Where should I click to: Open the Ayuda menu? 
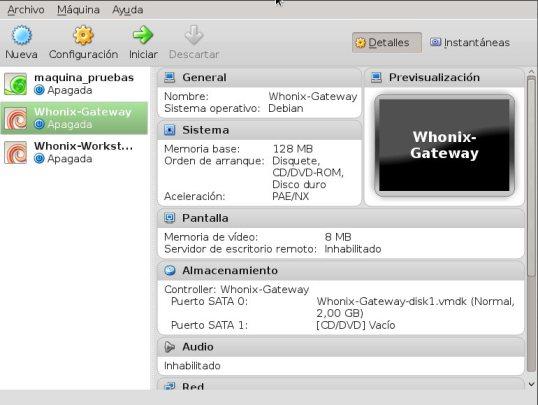(x=128, y=10)
